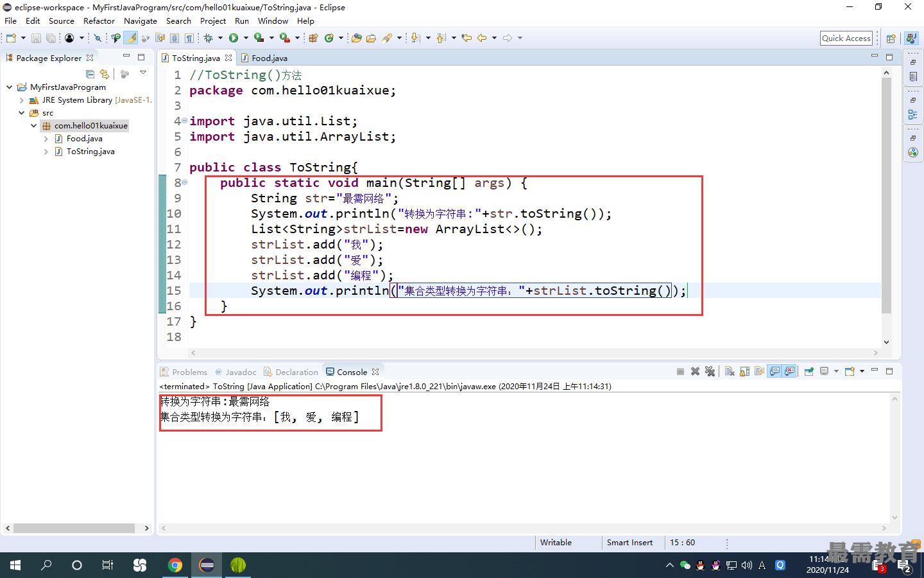Viewport: 924px width, 578px height.
Task: Click the Search flashlight icon
Action: (x=387, y=38)
